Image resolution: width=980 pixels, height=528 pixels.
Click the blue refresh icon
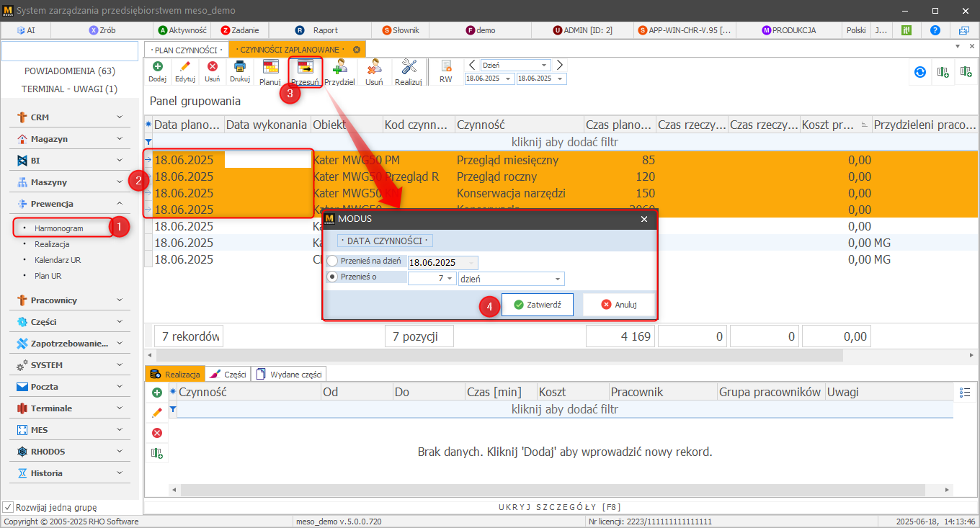[919, 72]
